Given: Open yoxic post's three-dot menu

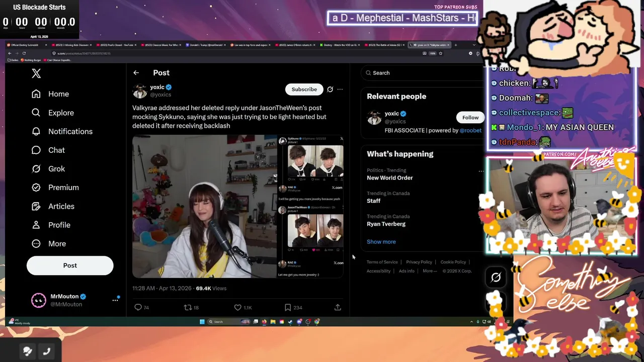Looking at the screenshot, I should [x=340, y=89].
